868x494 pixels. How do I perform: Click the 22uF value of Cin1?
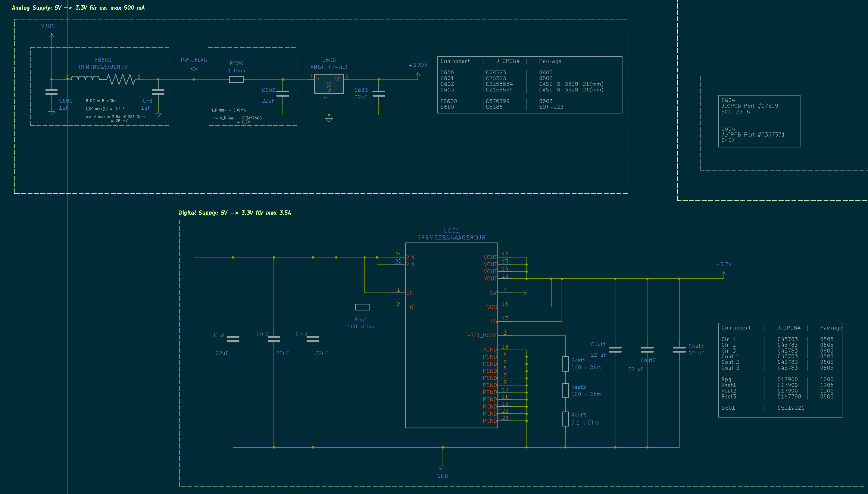click(x=222, y=353)
